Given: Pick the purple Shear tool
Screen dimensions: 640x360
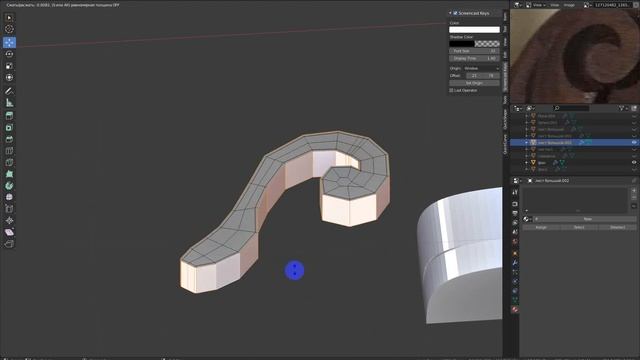Looking at the screenshot, I should coord(9,232).
